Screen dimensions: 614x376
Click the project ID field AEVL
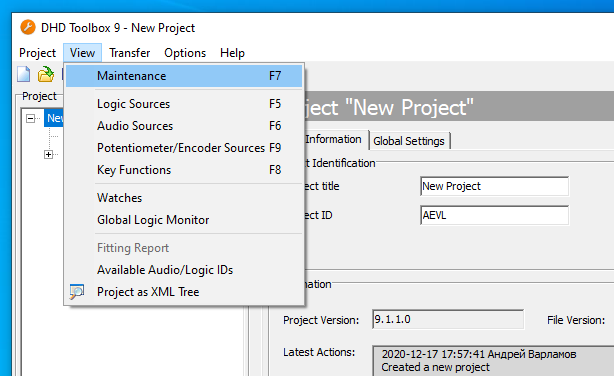[x=495, y=215]
